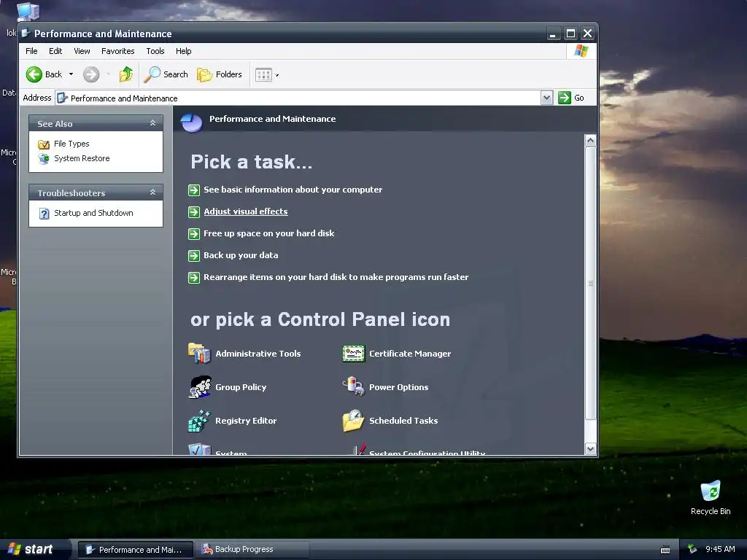Open the Back button history dropdown arrow
The height and width of the screenshot is (560, 747).
pyautogui.click(x=71, y=74)
